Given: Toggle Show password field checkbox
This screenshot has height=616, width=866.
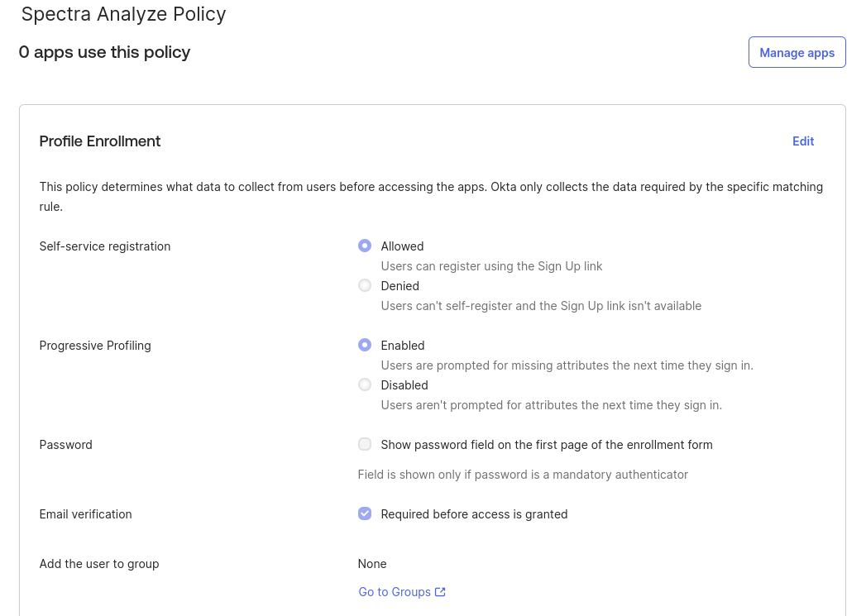Looking at the screenshot, I should tap(365, 444).
